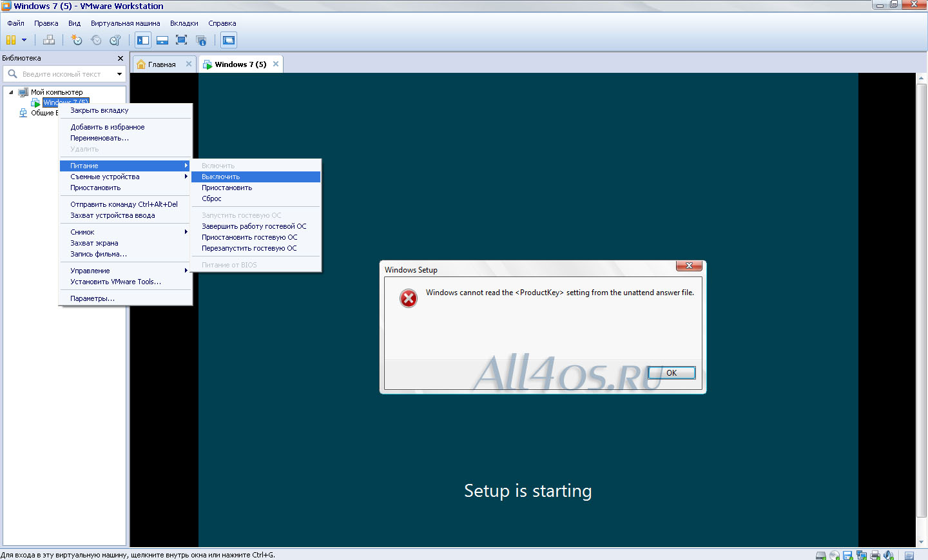Click Приостановить in the power submenu
The height and width of the screenshot is (560, 928).
click(x=256, y=188)
